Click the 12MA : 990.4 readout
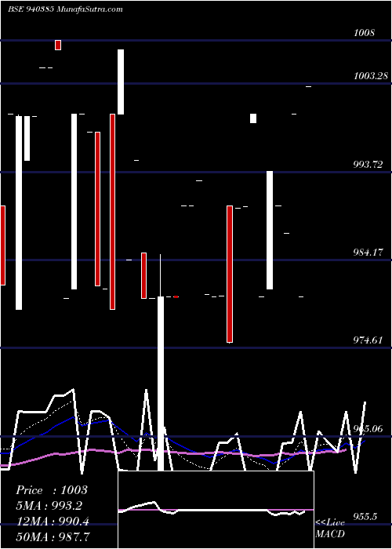The image size is (392, 549). coord(53,522)
